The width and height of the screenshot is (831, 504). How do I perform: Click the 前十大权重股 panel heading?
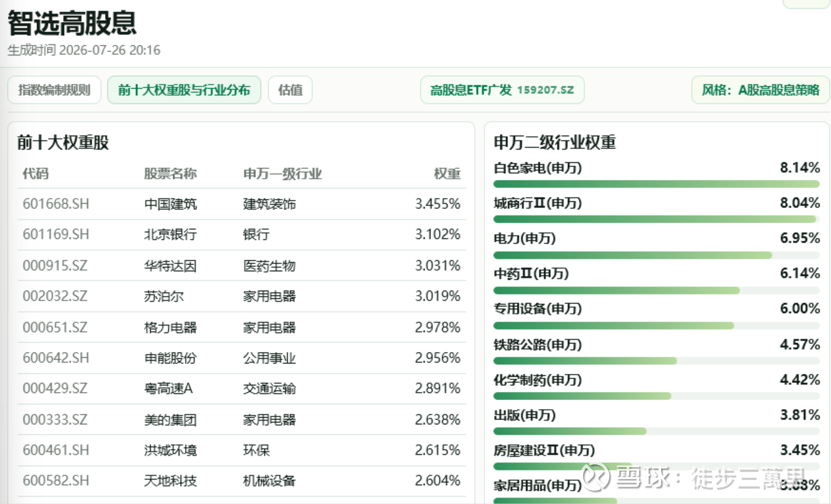63,142
